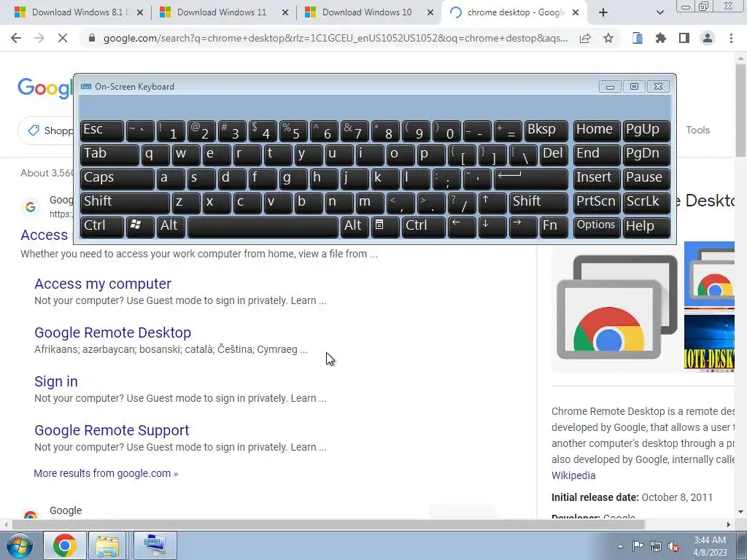The image size is (747, 560).
Task: Click the Windows logo key on keyboard
Action: coord(140,227)
